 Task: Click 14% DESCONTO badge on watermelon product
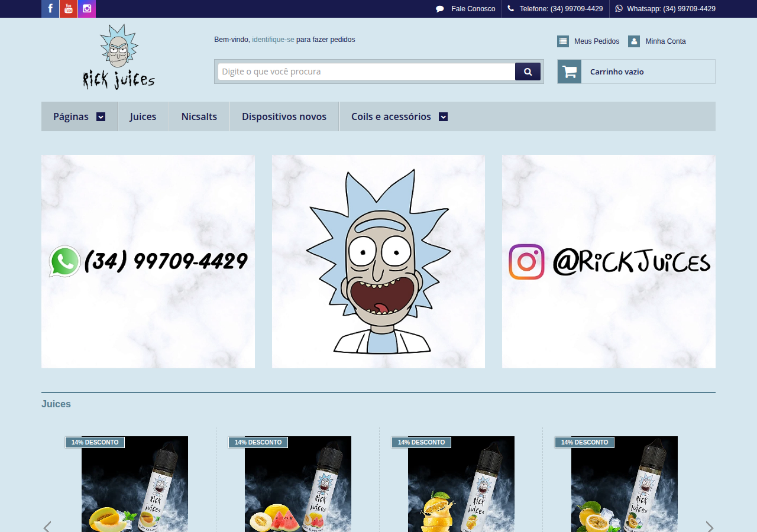[258, 442]
